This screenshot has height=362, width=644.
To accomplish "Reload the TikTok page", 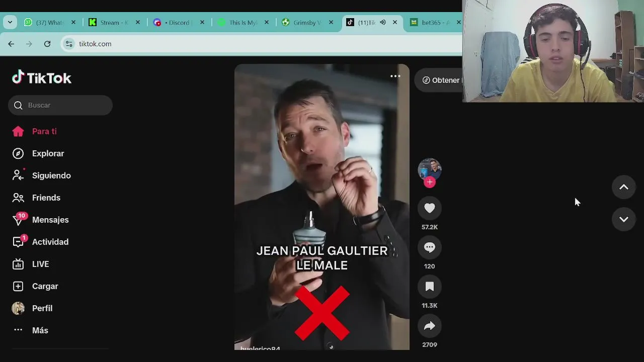I will (x=47, y=44).
